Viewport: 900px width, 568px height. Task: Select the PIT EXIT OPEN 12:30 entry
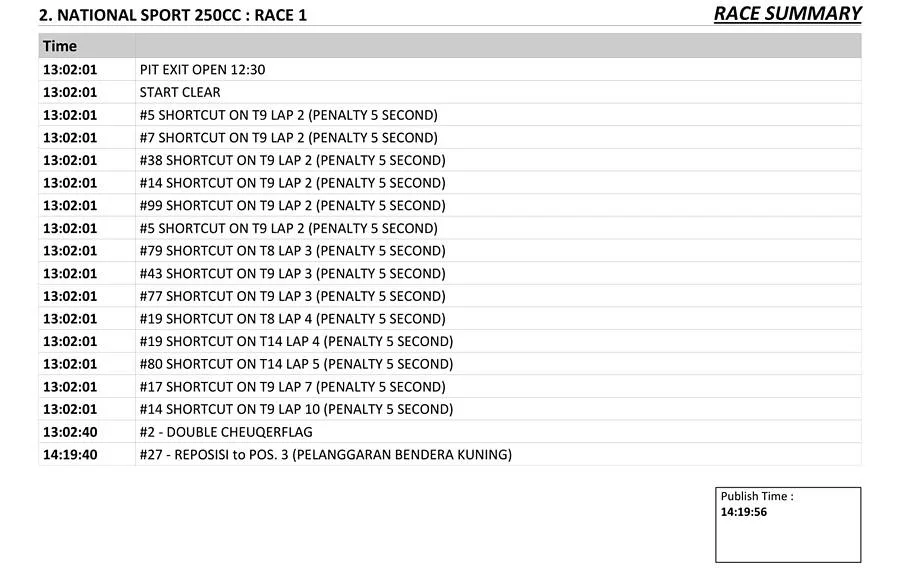202,70
